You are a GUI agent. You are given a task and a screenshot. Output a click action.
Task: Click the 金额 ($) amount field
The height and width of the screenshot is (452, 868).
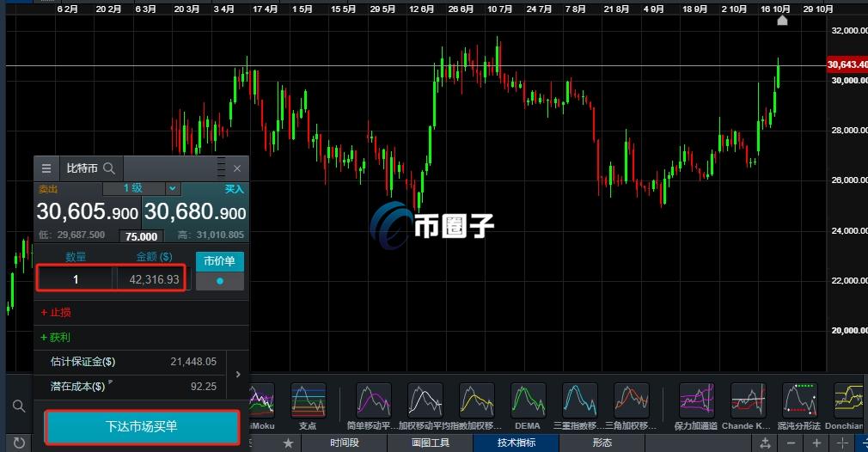(152, 279)
